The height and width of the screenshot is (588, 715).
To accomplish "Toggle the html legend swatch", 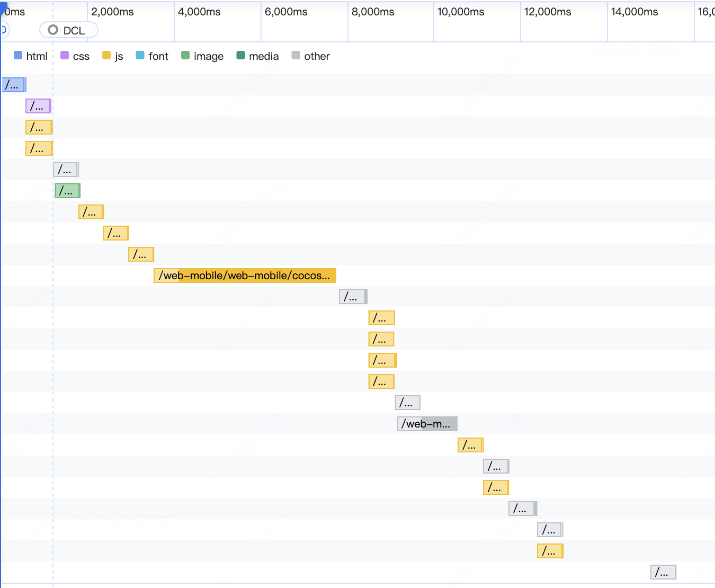I will coord(18,55).
